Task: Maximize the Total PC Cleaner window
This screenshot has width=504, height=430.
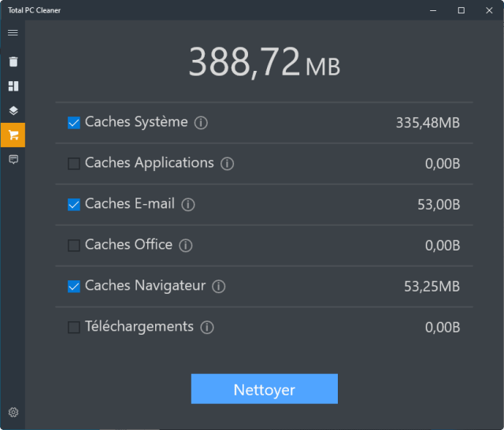Action: tap(461, 10)
